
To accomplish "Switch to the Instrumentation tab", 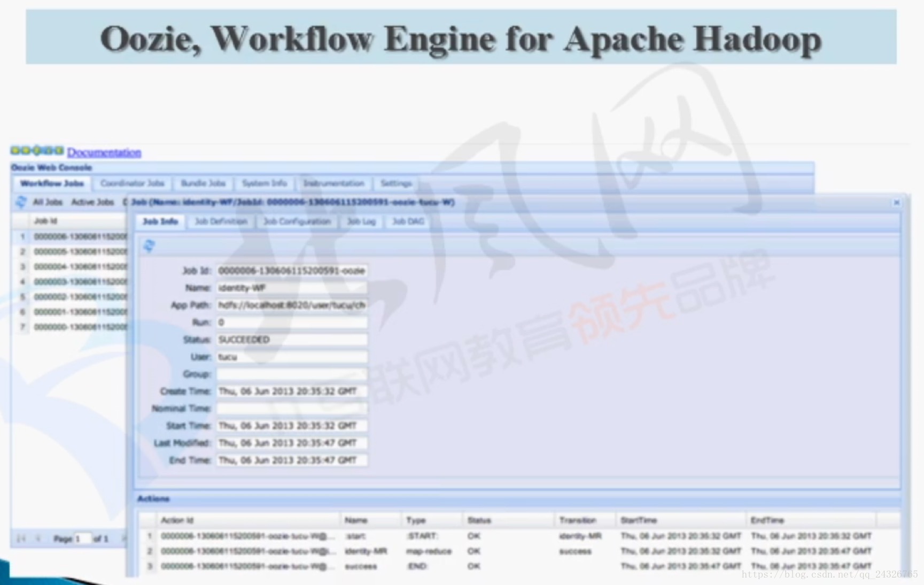I will point(333,183).
